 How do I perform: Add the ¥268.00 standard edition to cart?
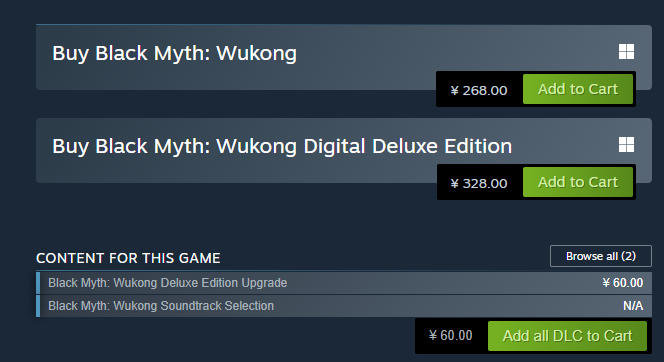tap(578, 89)
